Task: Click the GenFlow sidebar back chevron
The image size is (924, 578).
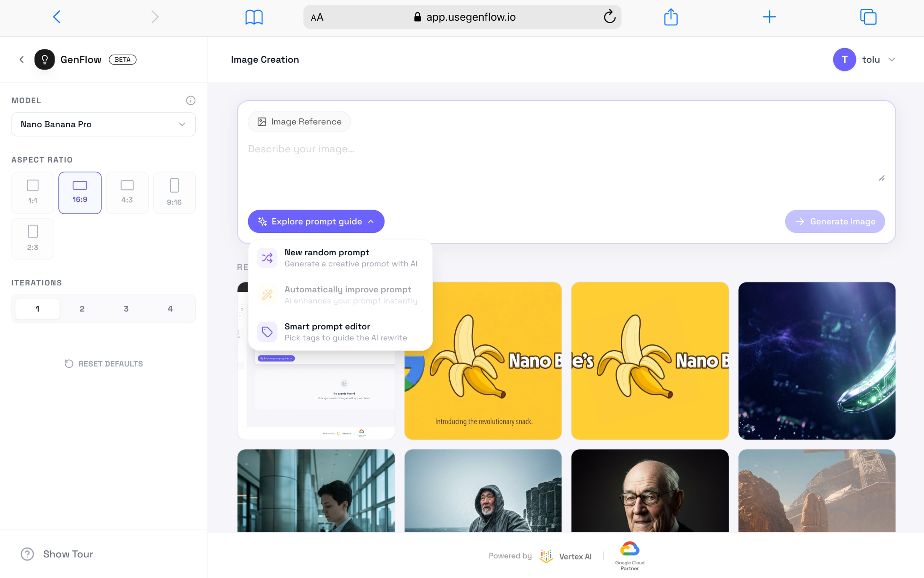Action: point(22,59)
